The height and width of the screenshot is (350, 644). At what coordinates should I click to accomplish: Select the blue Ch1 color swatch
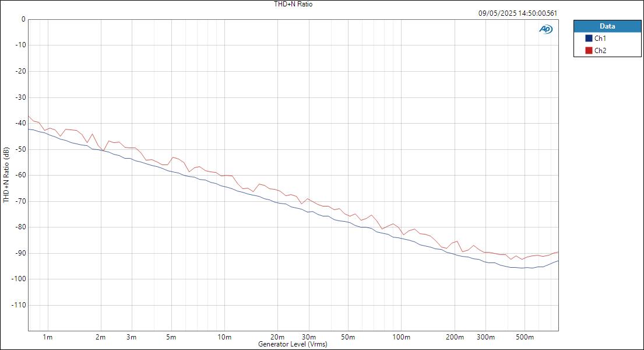(588, 37)
